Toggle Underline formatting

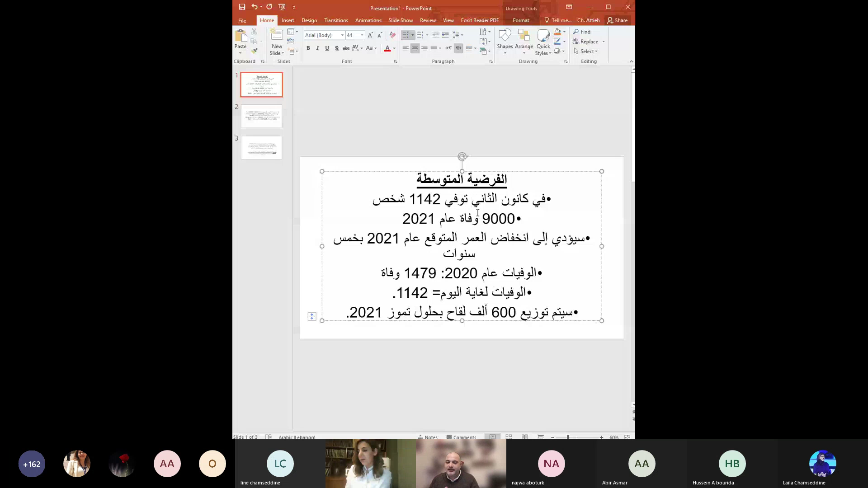pos(327,48)
